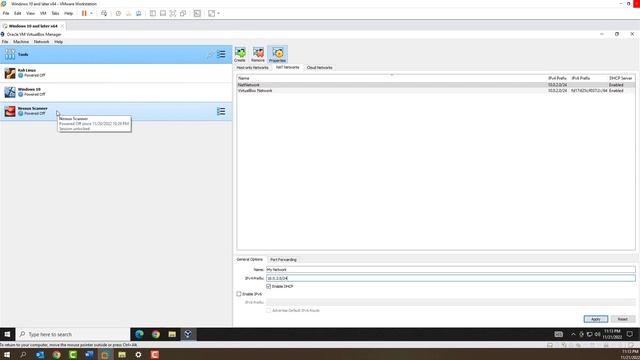
Task: Click the IPv4 Prefix input field
Action: 451,278
